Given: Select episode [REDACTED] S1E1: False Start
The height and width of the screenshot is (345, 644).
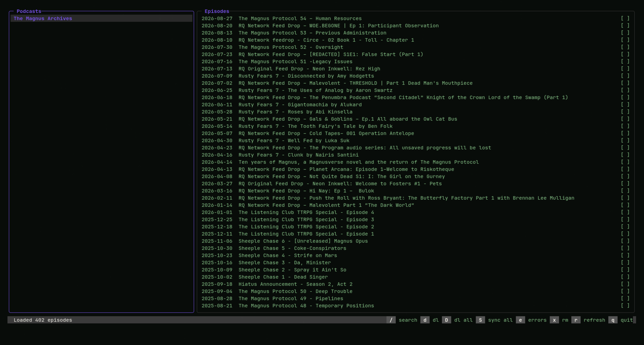Looking at the screenshot, I should [416, 54].
